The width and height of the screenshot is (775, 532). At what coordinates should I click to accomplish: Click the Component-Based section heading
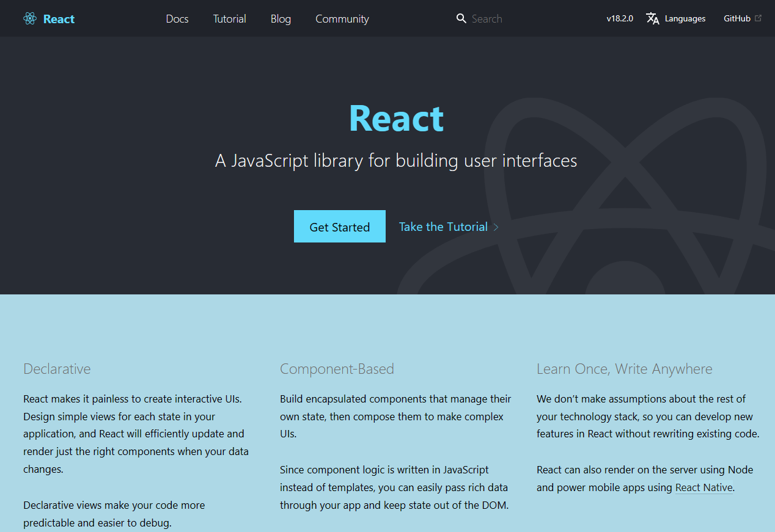point(337,369)
